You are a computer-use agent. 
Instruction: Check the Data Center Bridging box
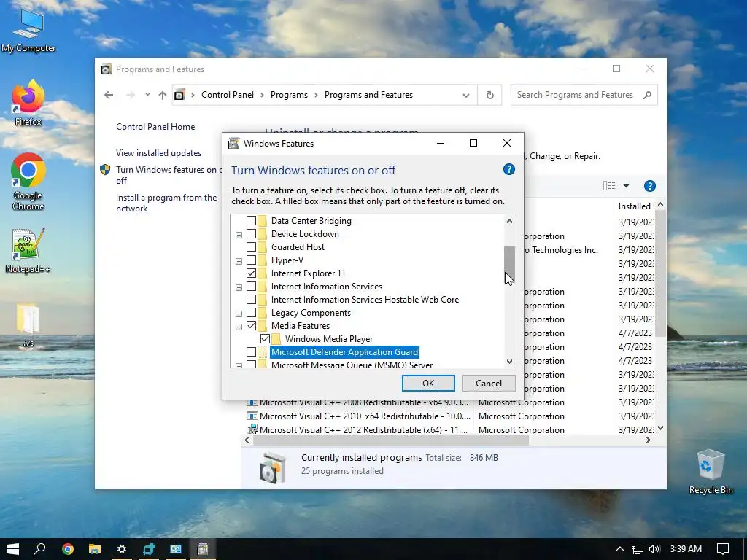251,221
